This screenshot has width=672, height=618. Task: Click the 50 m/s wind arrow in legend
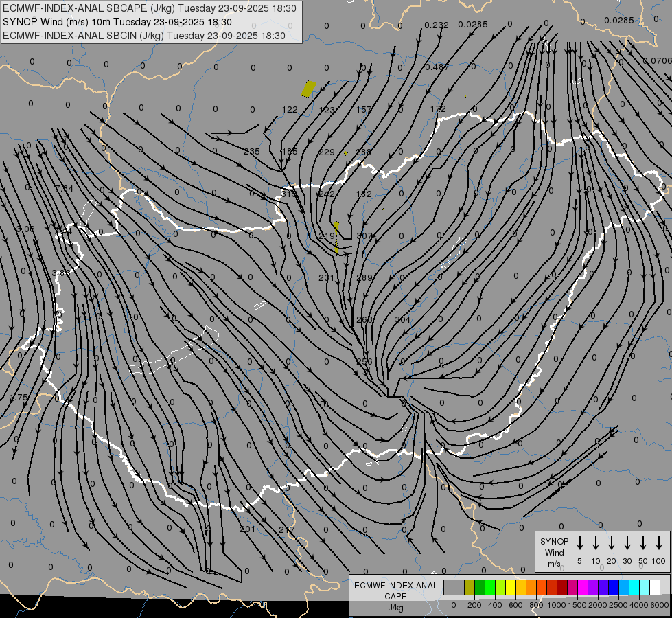tap(643, 543)
